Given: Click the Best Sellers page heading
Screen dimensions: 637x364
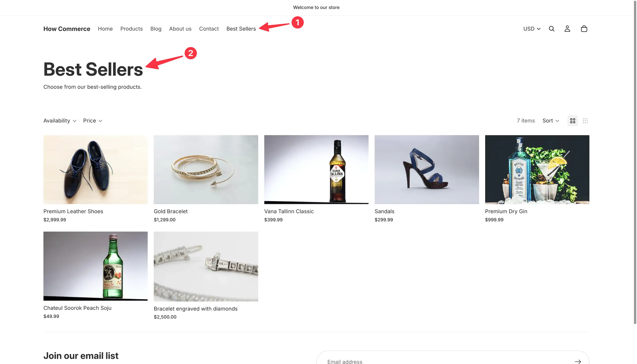Looking at the screenshot, I should coord(93,69).
